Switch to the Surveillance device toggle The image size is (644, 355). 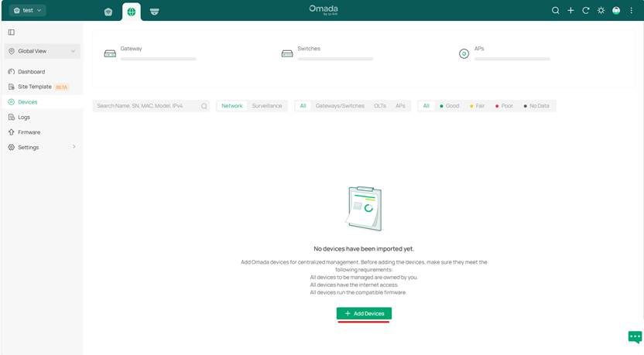pos(267,106)
